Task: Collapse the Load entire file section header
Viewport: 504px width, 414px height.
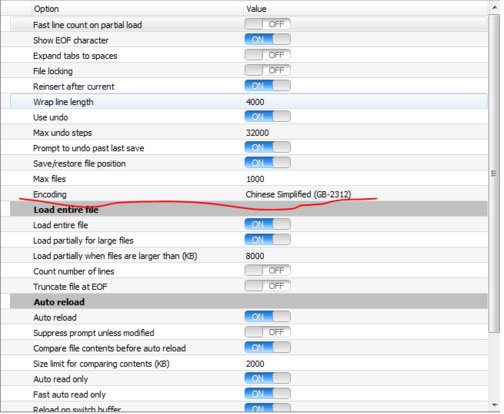Action: [248, 210]
